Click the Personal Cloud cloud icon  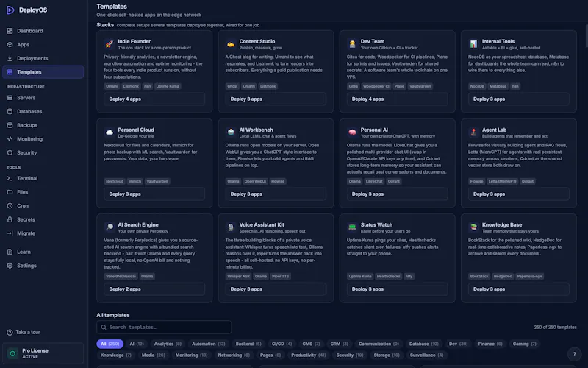point(109,132)
